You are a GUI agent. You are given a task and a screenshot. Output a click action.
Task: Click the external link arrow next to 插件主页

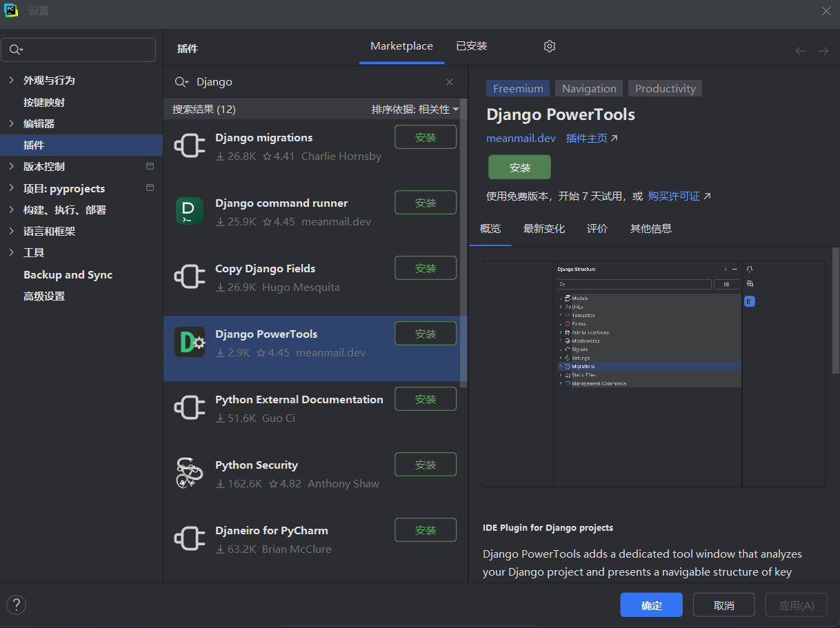(x=614, y=139)
